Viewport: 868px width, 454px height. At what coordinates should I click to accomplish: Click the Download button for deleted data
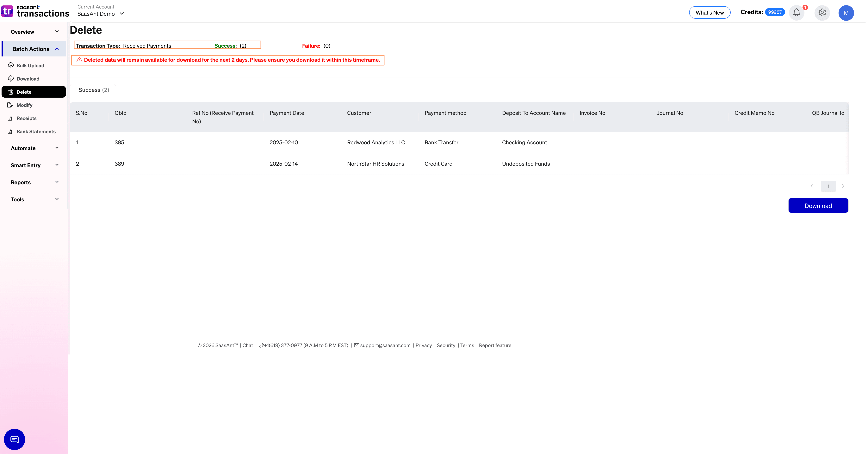(818, 205)
